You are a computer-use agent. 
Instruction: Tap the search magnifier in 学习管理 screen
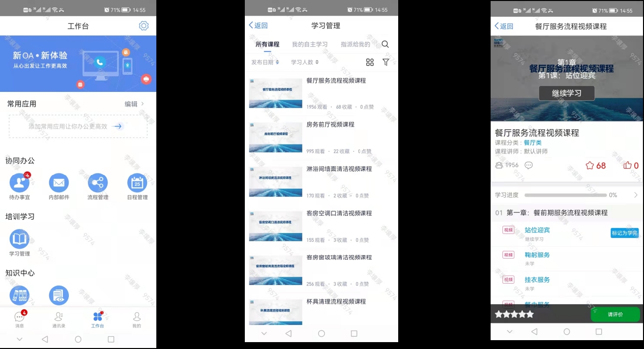click(385, 44)
